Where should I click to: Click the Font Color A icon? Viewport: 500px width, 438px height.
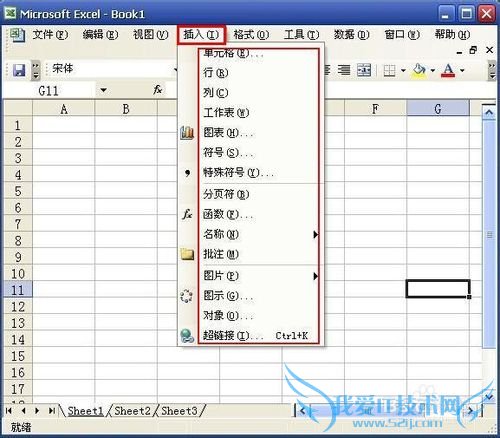tap(448, 70)
